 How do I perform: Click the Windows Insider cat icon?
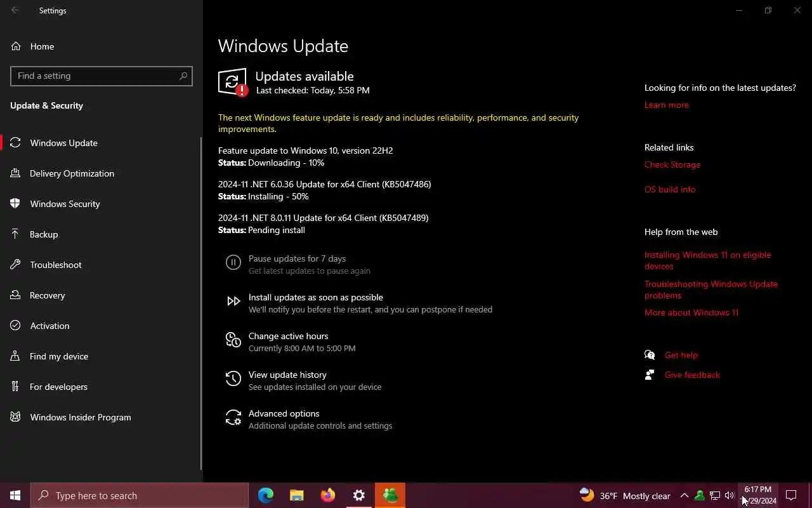[x=16, y=417]
